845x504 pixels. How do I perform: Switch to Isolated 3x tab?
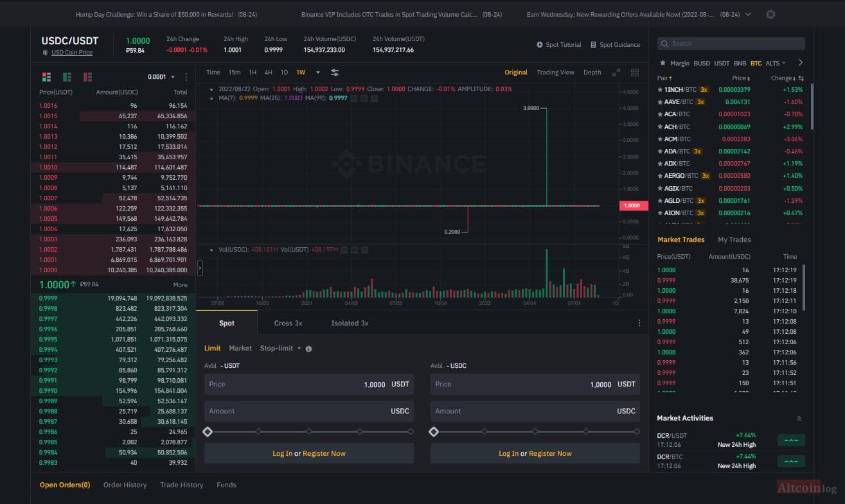[350, 323]
